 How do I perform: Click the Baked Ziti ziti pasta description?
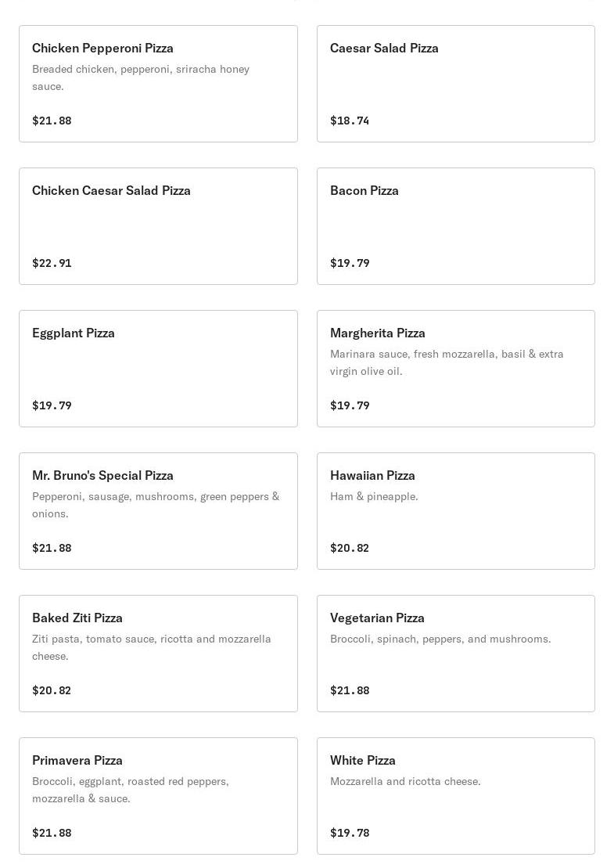pyautogui.click(x=152, y=647)
